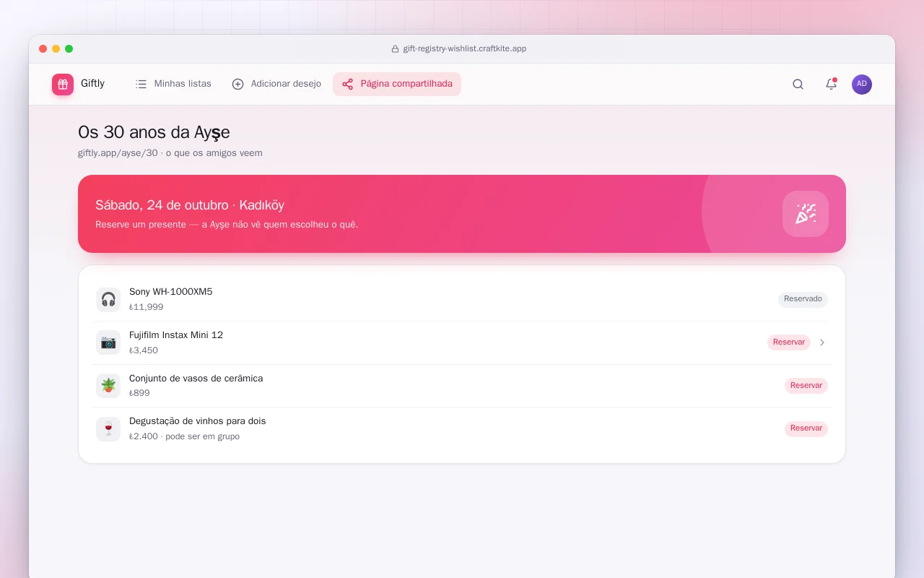Go to Minhas listas tab
This screenshot has height=578, width=924.
click(173, 84)
